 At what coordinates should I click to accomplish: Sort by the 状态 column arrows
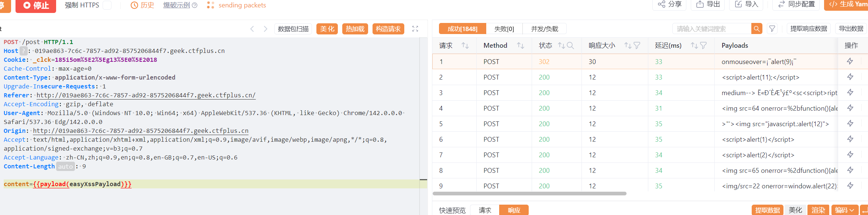coord(562,46)
